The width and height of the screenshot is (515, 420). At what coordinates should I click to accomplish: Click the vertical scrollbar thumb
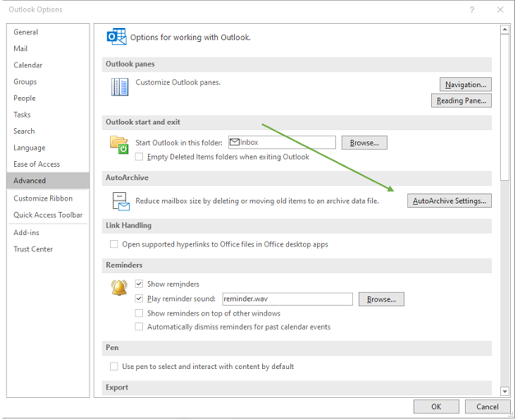[505, 107]
